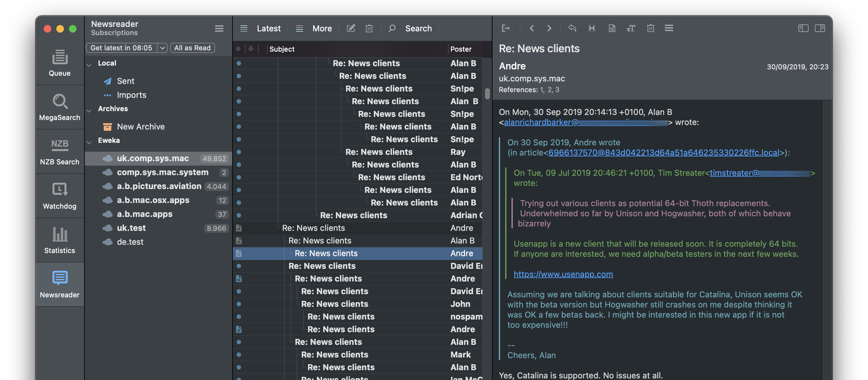The height and width of the screenshot is (380, 868).
Task: Click the All as Read button
Action: pyautogui.click(x=192, y=48)
